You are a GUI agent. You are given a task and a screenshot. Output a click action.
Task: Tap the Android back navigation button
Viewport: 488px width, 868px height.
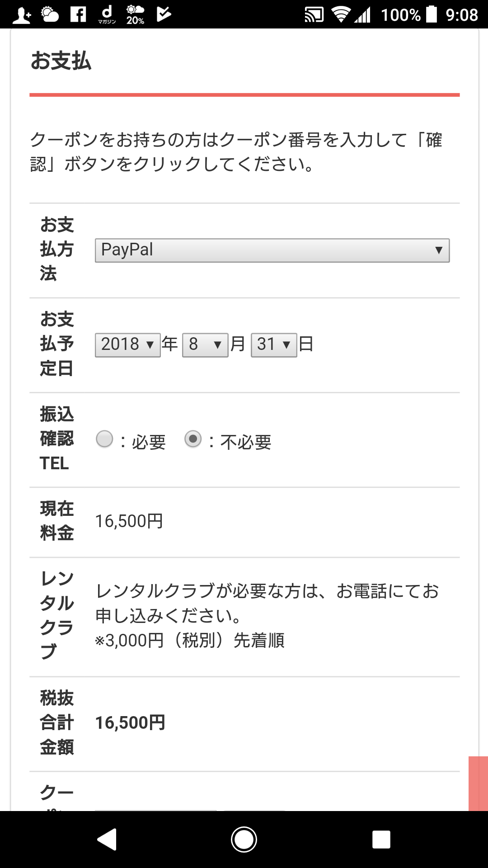pyautogui.click(x=107, y=840)
